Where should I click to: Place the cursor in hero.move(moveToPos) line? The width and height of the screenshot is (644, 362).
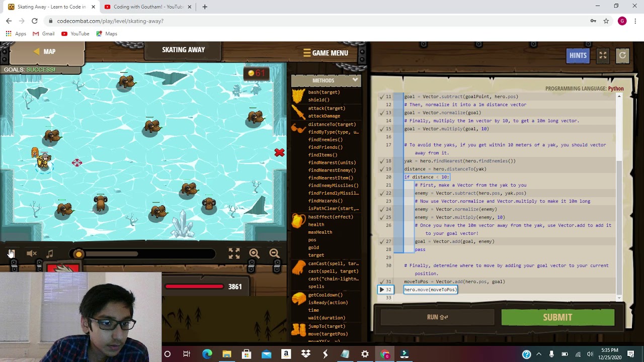coord(430,290)
